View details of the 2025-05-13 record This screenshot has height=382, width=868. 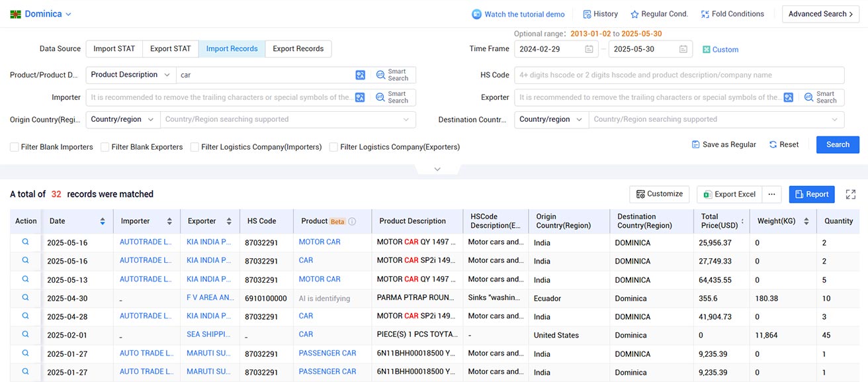[x=26, y=279]
